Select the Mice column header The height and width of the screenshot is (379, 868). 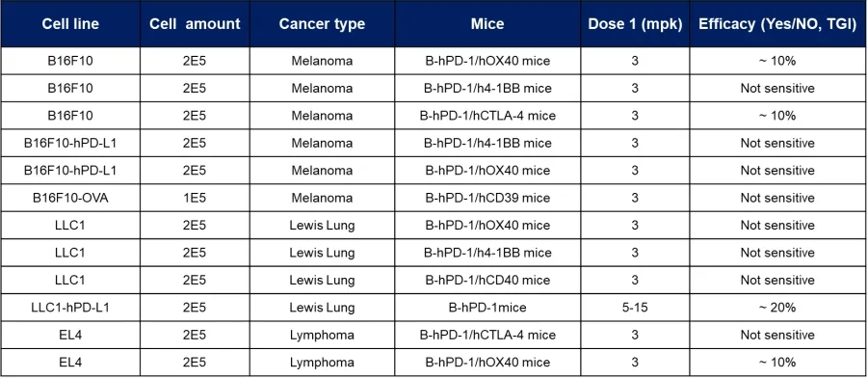click(x=487, y=24)
